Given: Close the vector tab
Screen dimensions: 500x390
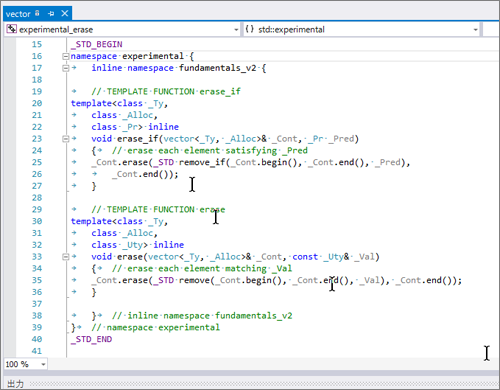Looking at the screenshot, I should pyautogui.click(x=65, y=13).
